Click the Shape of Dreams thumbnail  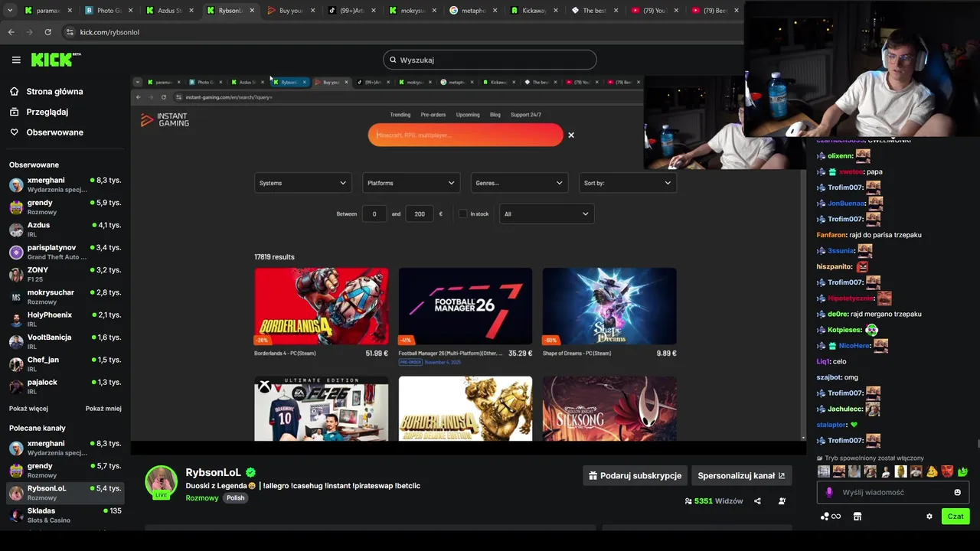[609, 306]
